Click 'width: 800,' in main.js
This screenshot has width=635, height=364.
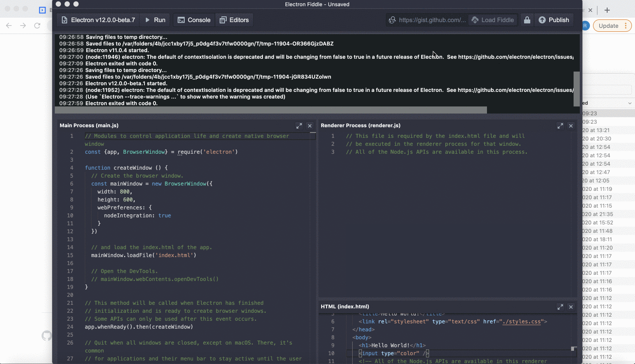click(115, 192)
